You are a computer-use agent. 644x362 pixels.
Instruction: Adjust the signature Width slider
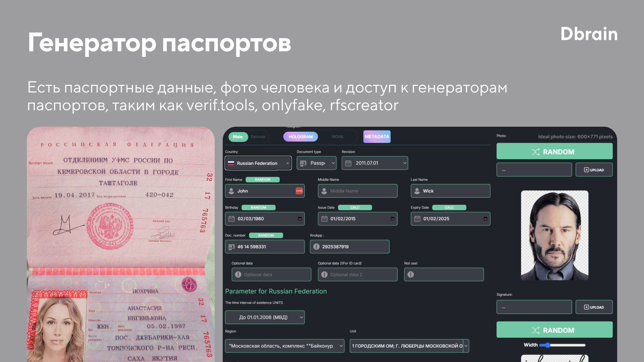[x=548, y=345]
